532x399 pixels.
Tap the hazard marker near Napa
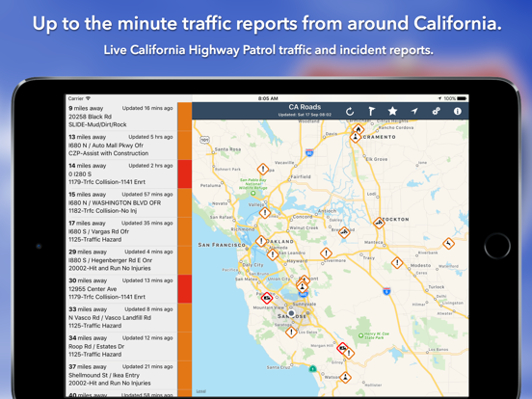[x=262, y=169]
